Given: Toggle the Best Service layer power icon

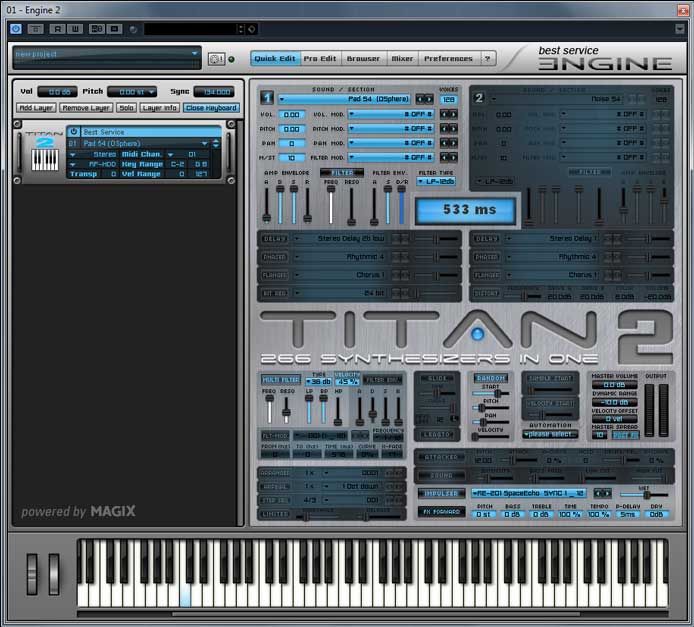Looking at the screenshot, I should coord(73,131).
